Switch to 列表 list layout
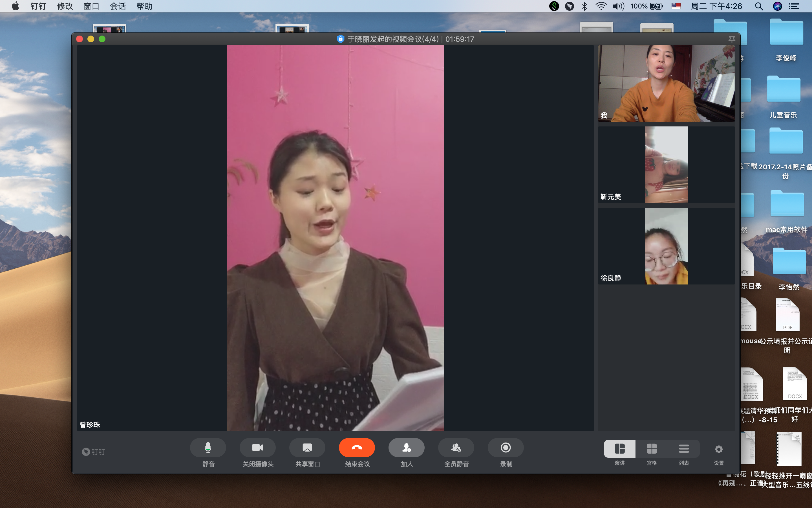 pyautogui.click(x=684, y=448)
